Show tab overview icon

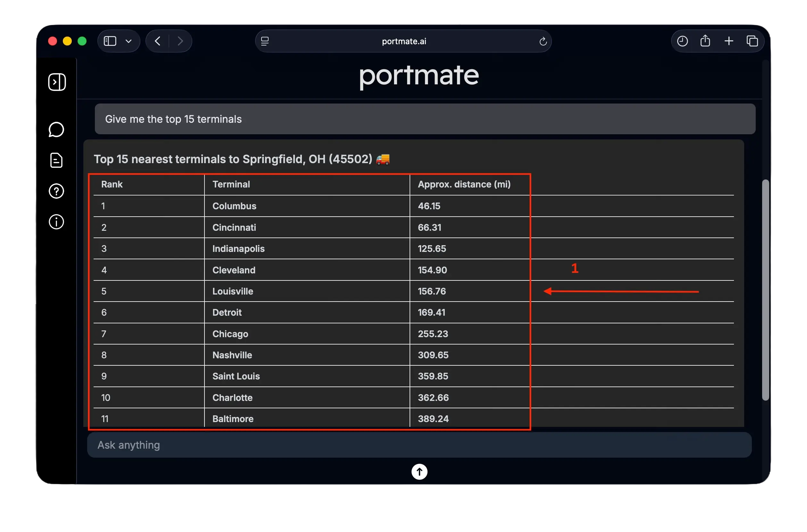pos(752,41)
